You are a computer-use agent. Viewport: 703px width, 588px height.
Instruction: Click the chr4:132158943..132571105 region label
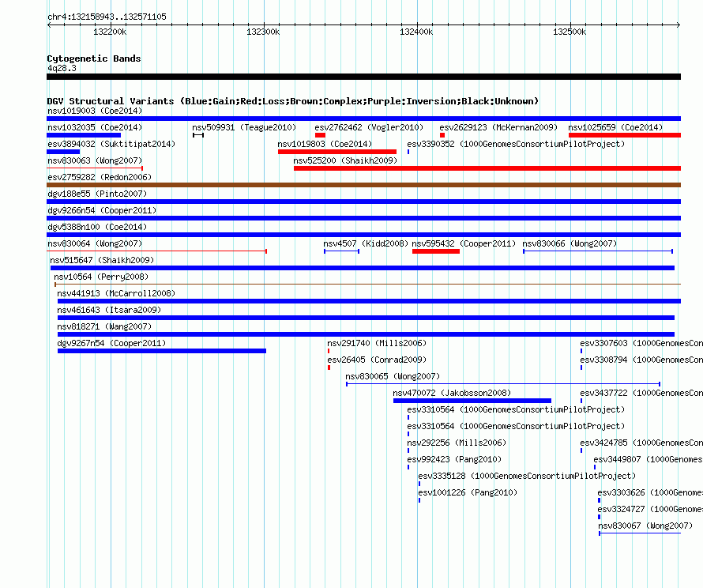tap(107, 17)
